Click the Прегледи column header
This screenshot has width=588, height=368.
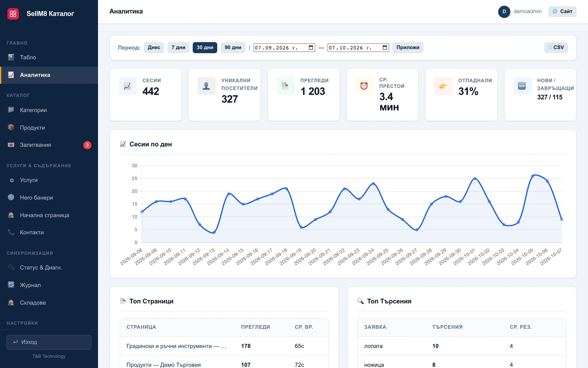(x=255, y=327)
